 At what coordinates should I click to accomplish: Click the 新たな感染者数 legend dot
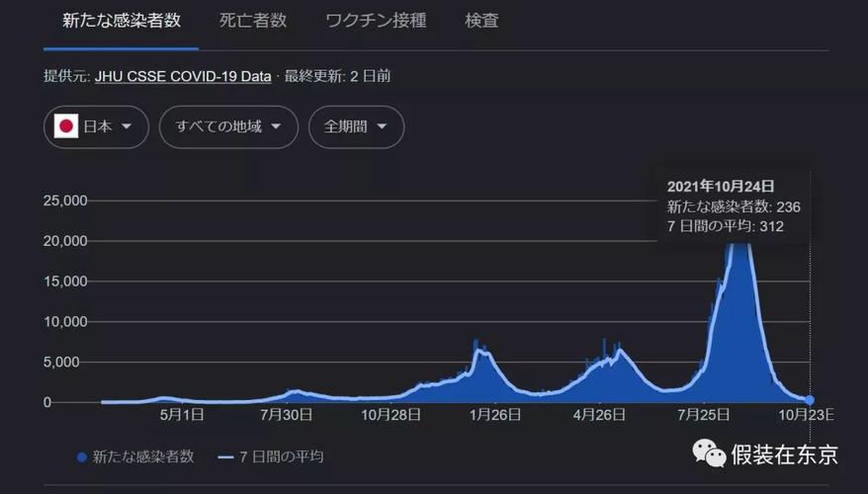tap(82, 457)
